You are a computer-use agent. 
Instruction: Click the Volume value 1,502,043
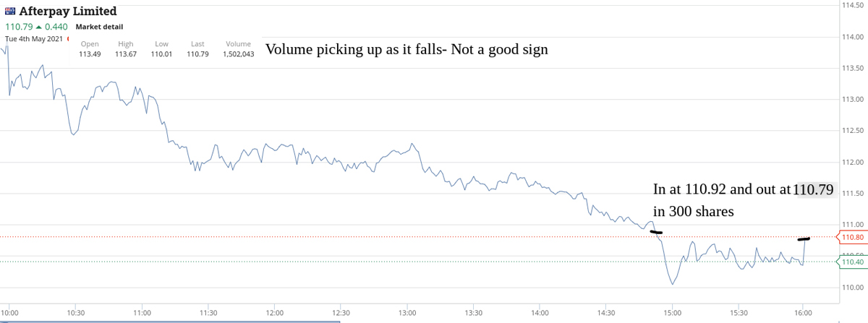[238, 54]
